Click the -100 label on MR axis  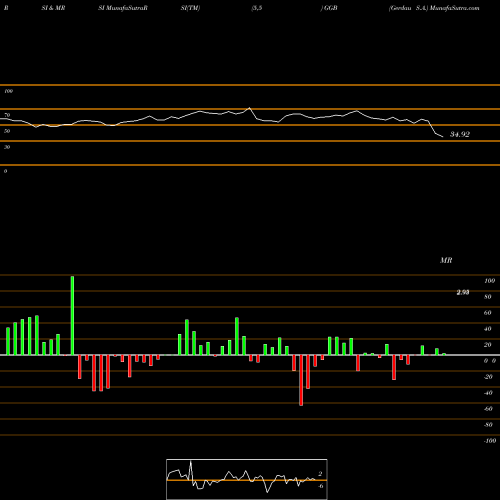tap(490, 441)
